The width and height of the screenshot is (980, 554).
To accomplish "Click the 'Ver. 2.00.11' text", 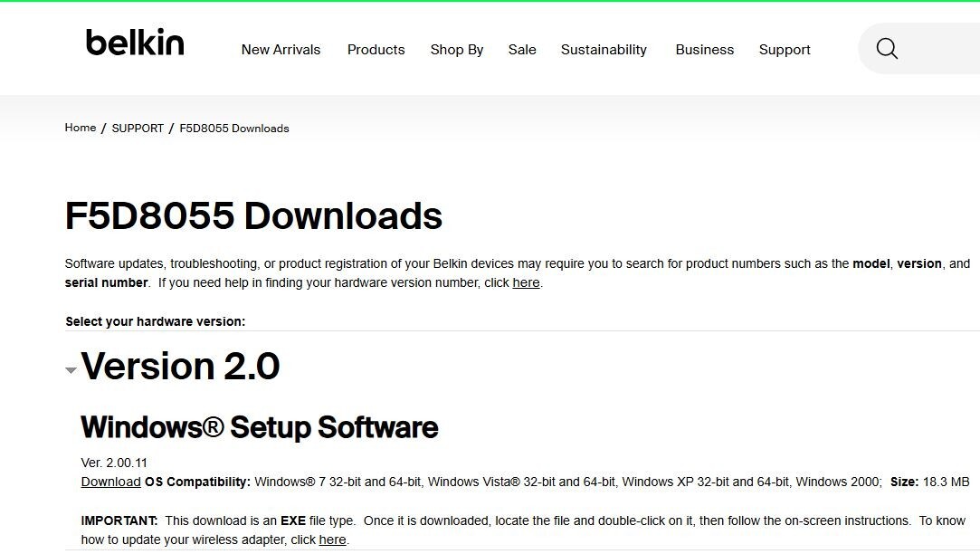I will [x=114, y=463].
